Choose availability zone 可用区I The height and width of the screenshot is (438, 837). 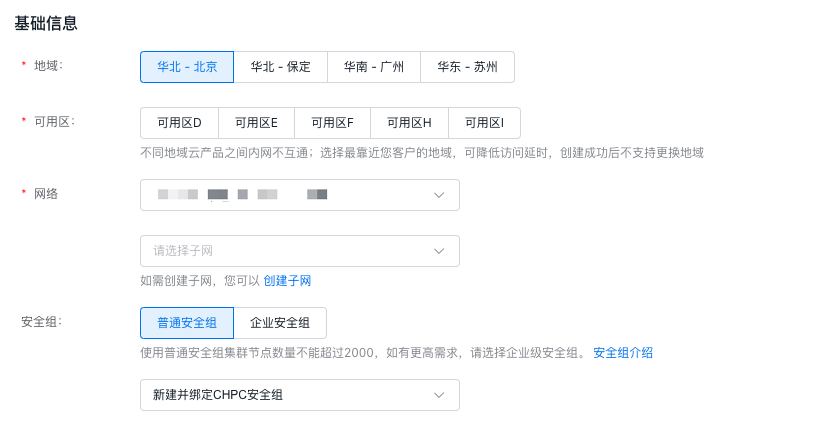pos(484,123)
